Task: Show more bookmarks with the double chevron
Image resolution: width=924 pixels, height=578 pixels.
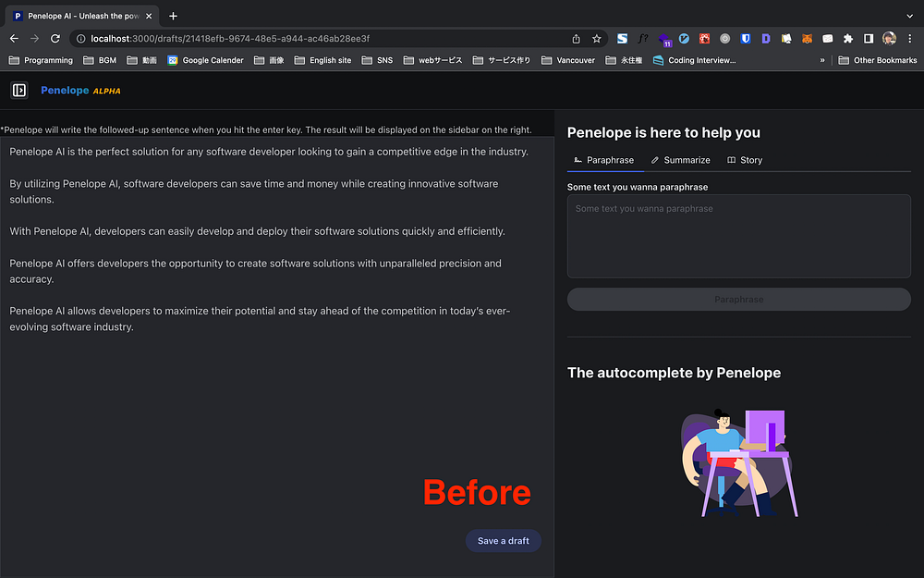Action: point(822,60)
